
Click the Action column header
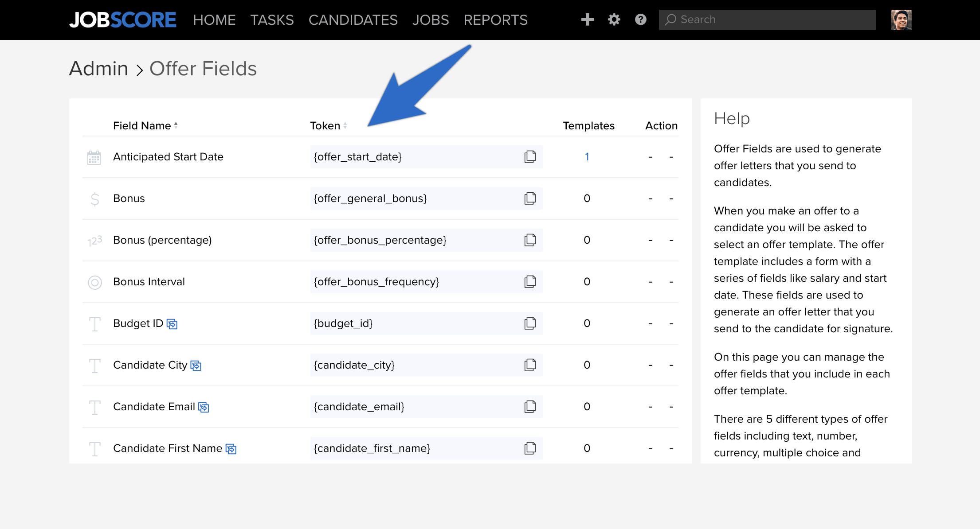tap(661, 126)
